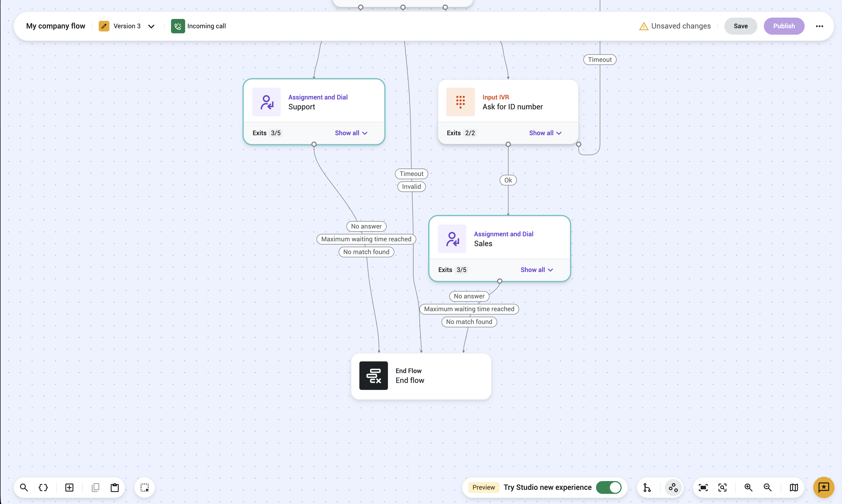
Task: Open the variables curly braces tool
Action: [x=43, y=488]
